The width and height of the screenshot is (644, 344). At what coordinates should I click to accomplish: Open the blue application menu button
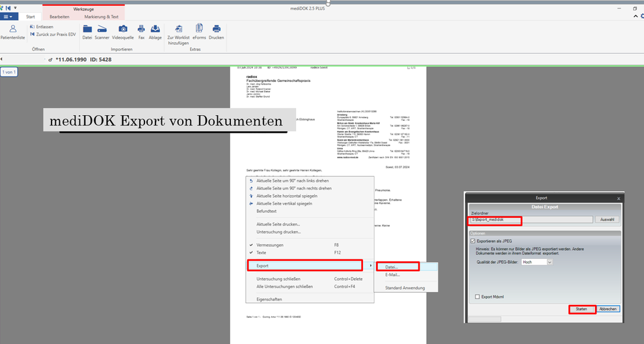click(8, 17)
